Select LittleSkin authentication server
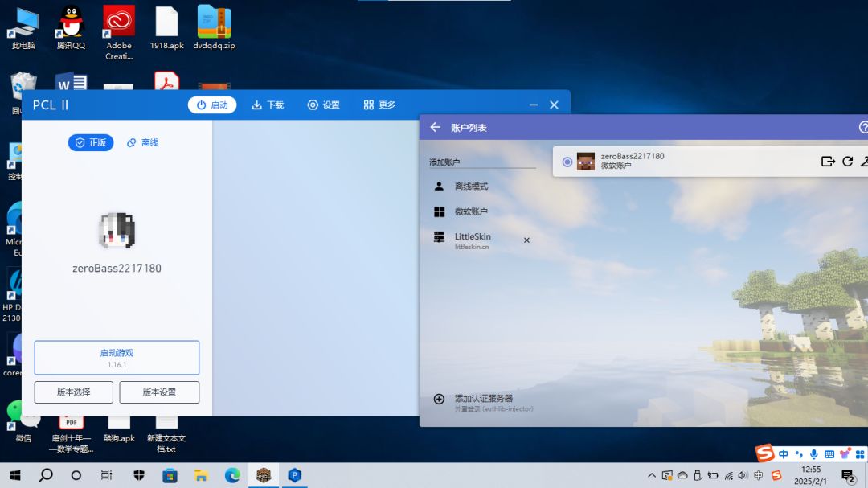This screenshot has width=868, height=488. (473, 240)
